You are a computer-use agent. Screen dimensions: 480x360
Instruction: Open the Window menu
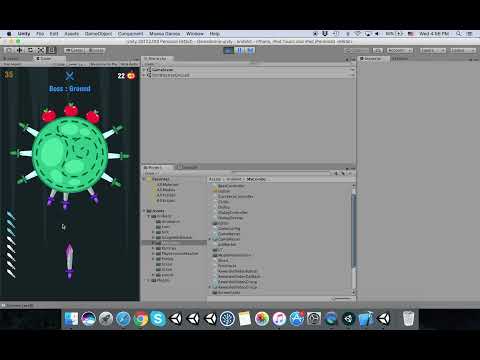(x=195, y=34)
